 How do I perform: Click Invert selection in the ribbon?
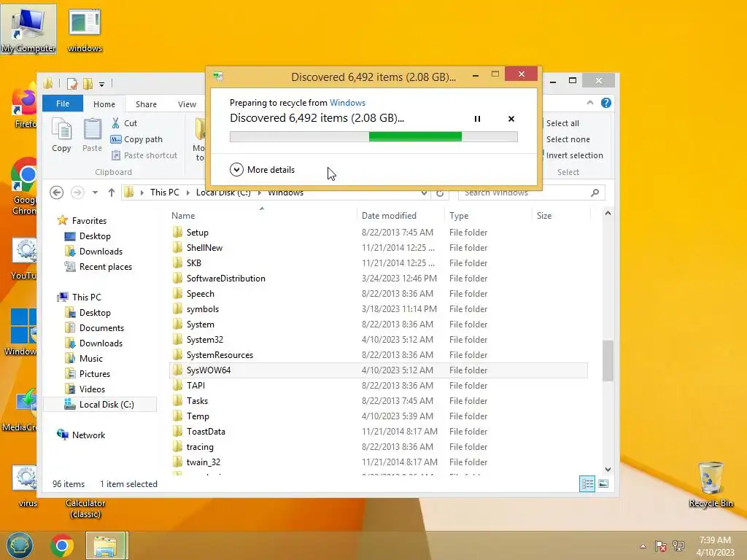pyautogui.click(x=574, y=155)
